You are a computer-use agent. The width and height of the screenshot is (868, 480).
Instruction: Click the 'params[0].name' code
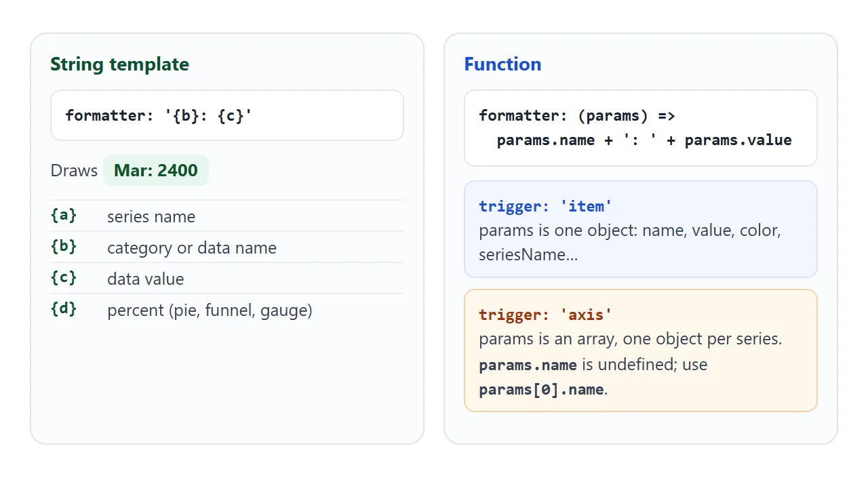[x=541, y=390]
